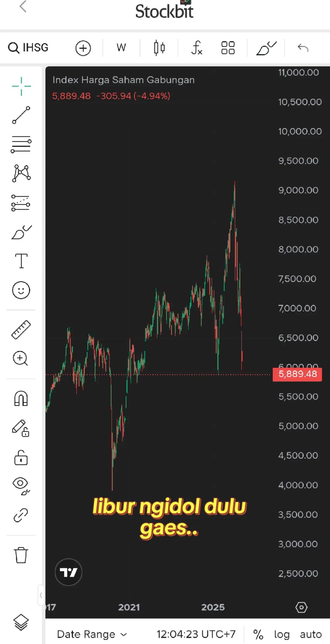Screen dimensions: 330x644
Task: Choose the XABCD pattern tool
Action: [x=21, y=173]
